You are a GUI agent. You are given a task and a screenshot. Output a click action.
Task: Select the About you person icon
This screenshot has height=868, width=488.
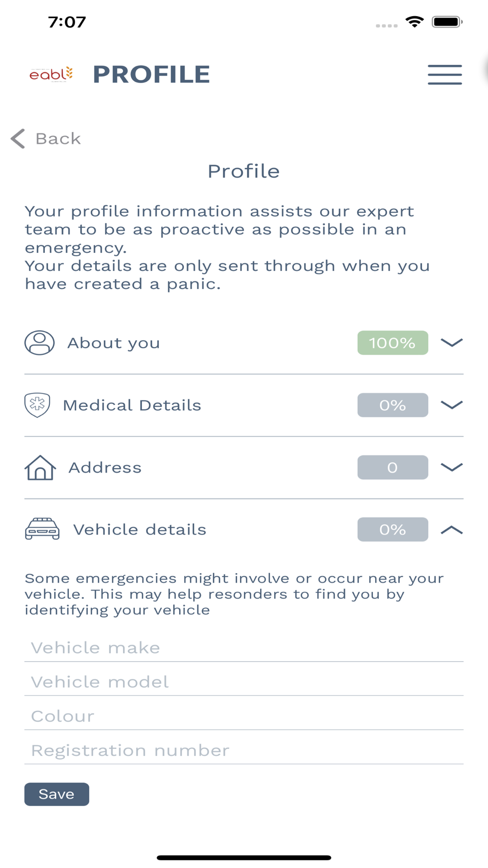click(x=40, y=343)
